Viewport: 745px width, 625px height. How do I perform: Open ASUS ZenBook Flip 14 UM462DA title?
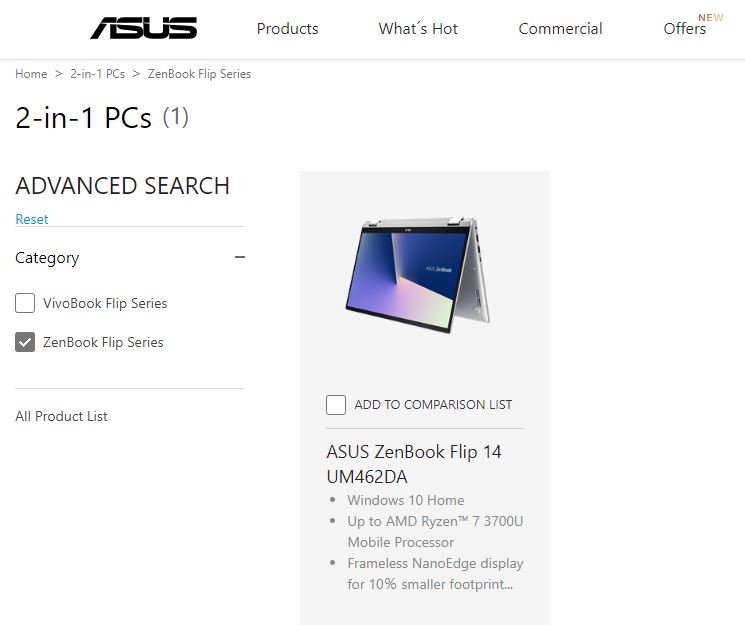(x=414, y=464)
